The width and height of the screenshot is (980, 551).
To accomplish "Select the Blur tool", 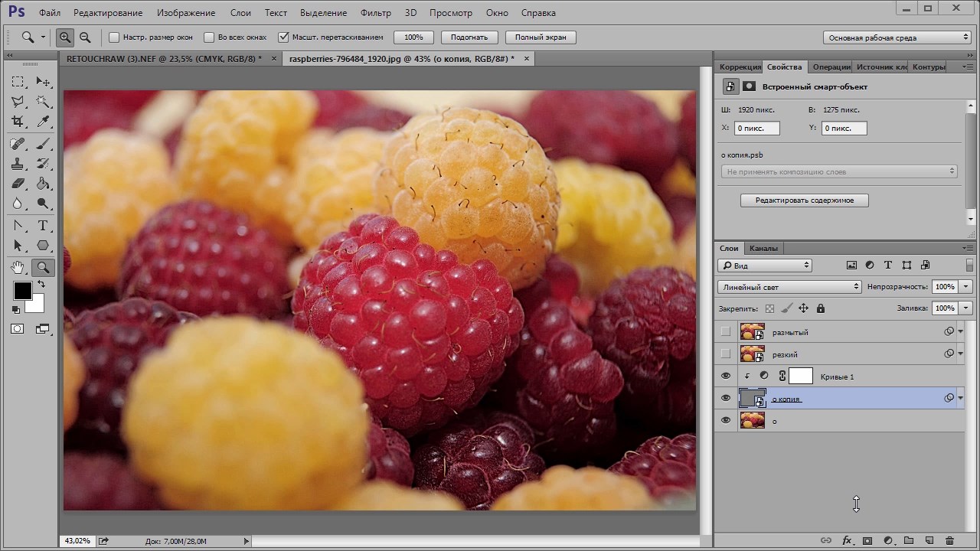I will [18, 204].
